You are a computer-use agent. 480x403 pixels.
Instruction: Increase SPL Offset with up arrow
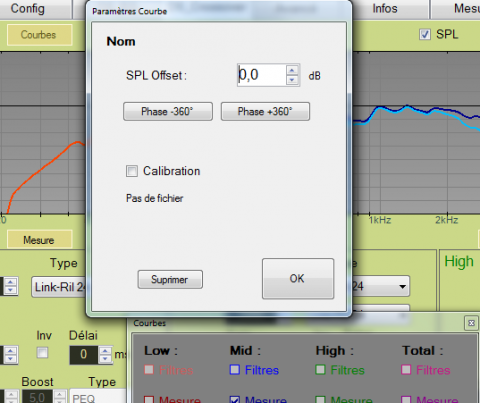tap(292, 70)
